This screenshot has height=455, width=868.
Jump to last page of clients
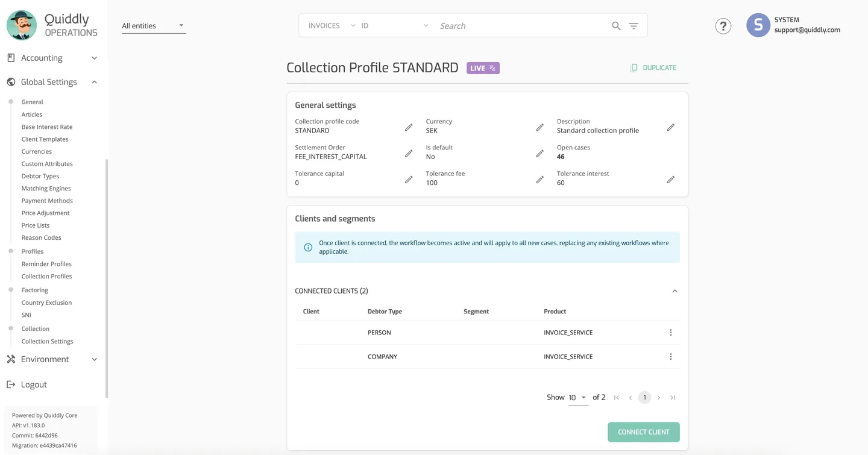point(673,398)
